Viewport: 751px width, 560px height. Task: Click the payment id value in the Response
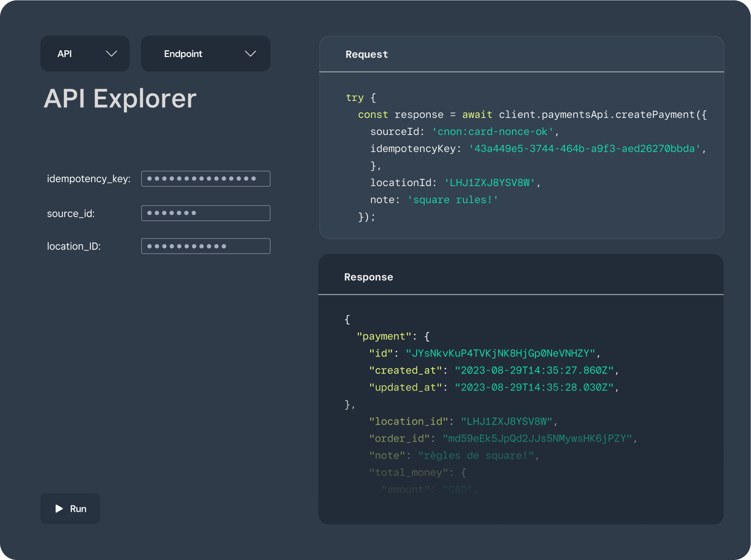coord(503,353)
